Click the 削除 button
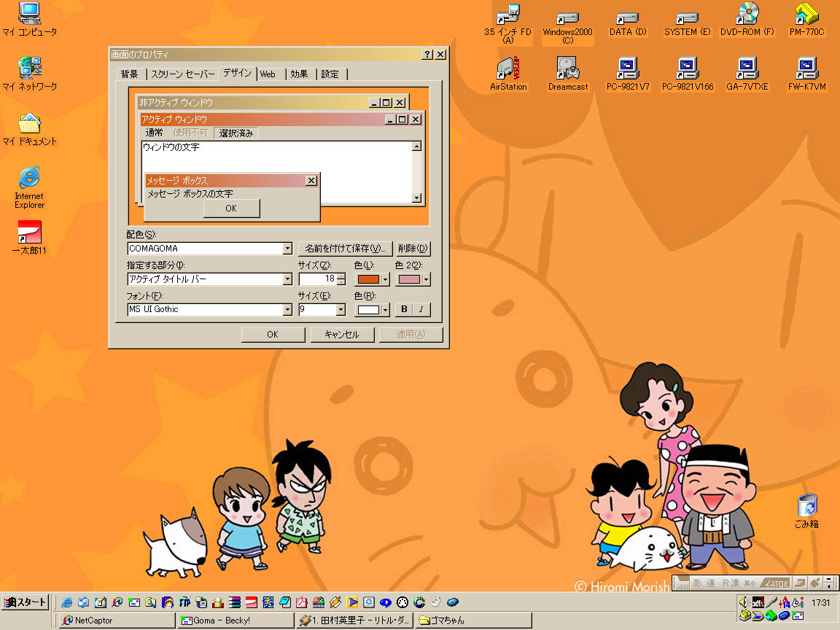The height and width of the screenshot is (630, 840). 413,249
